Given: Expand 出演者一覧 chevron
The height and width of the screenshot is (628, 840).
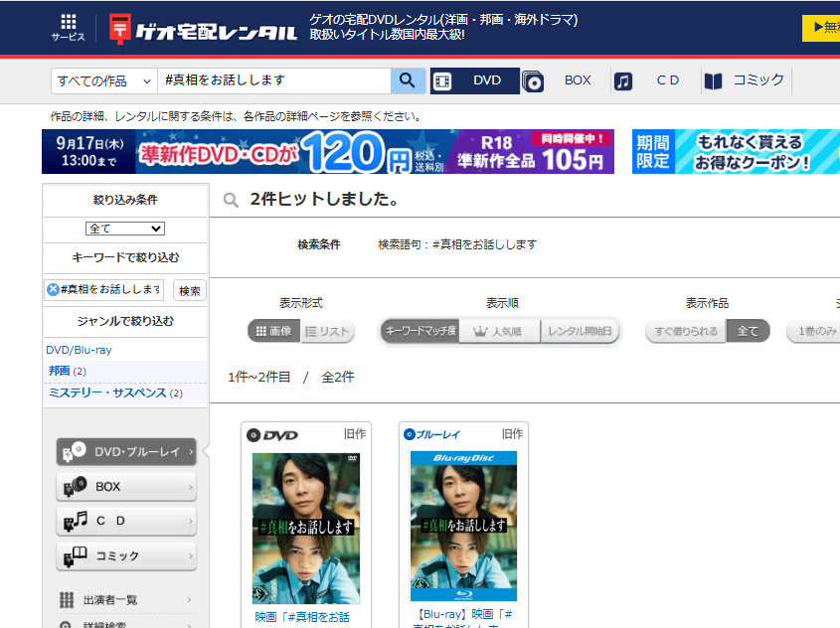Looking at the screenshot, I should tap(189, 600).
